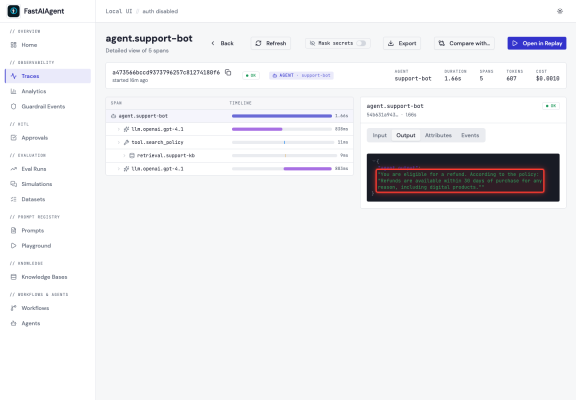The width and height of the screenshot is (576, 400).
Task: Switch to the Input tab
Action: click(x=379, y=135)
